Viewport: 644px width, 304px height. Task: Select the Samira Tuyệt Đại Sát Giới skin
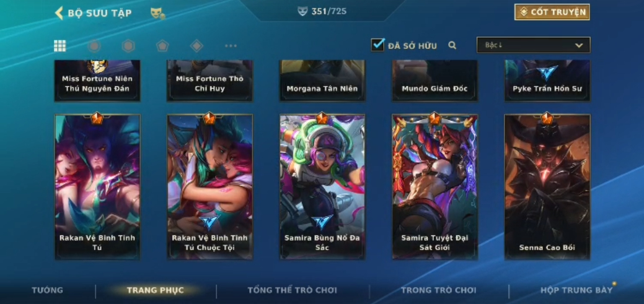pyautogui.click(x=434, y=187)
